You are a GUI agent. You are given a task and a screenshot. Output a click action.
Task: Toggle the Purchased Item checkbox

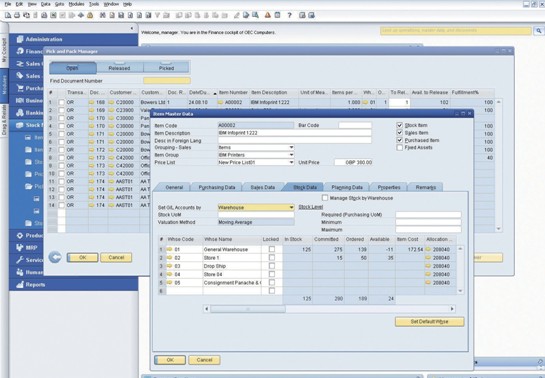[x=400, y=140]
